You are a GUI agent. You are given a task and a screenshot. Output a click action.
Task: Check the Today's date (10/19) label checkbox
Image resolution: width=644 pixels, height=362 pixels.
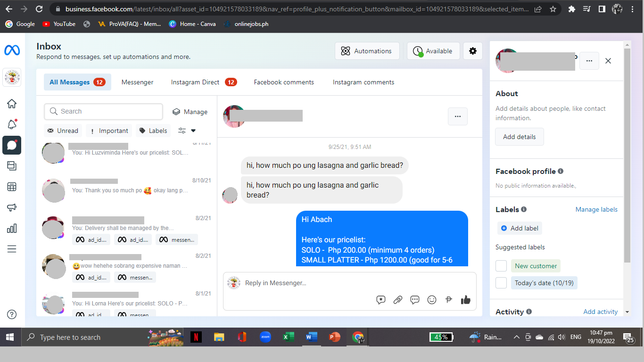pos(501,283)
